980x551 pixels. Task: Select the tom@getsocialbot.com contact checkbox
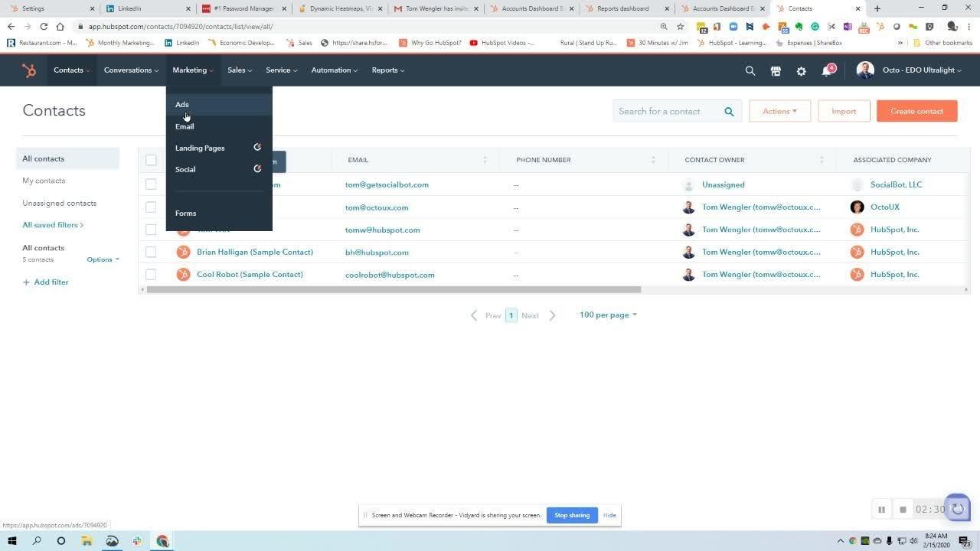151,184
